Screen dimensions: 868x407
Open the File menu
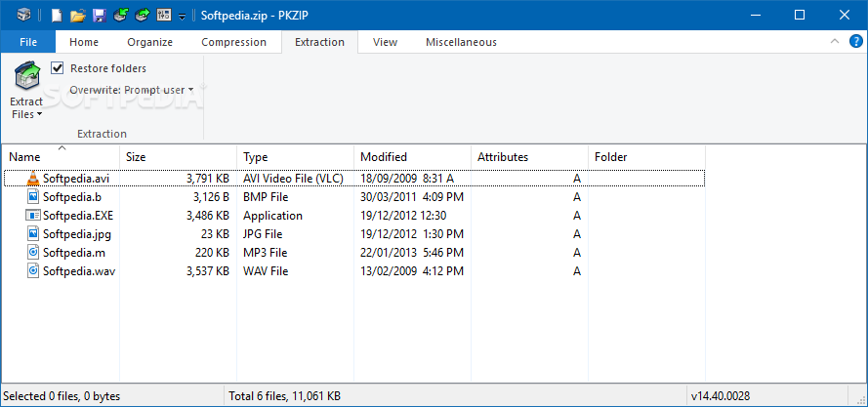(x=28, y=42)
